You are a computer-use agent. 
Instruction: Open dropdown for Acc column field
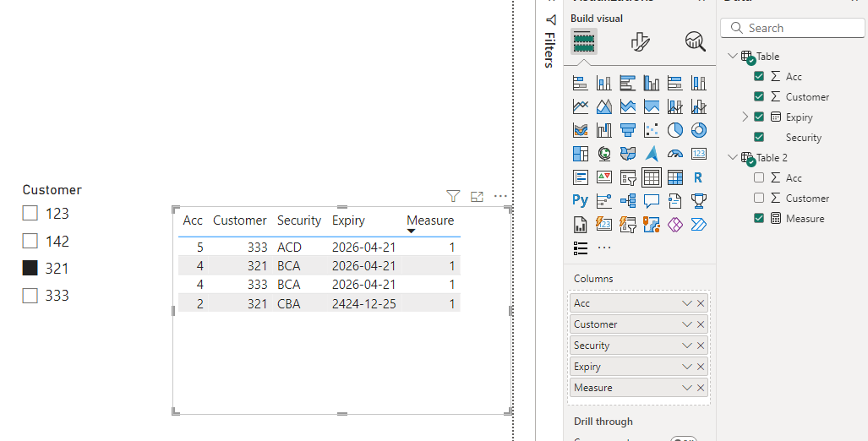[x=687, y=303]
